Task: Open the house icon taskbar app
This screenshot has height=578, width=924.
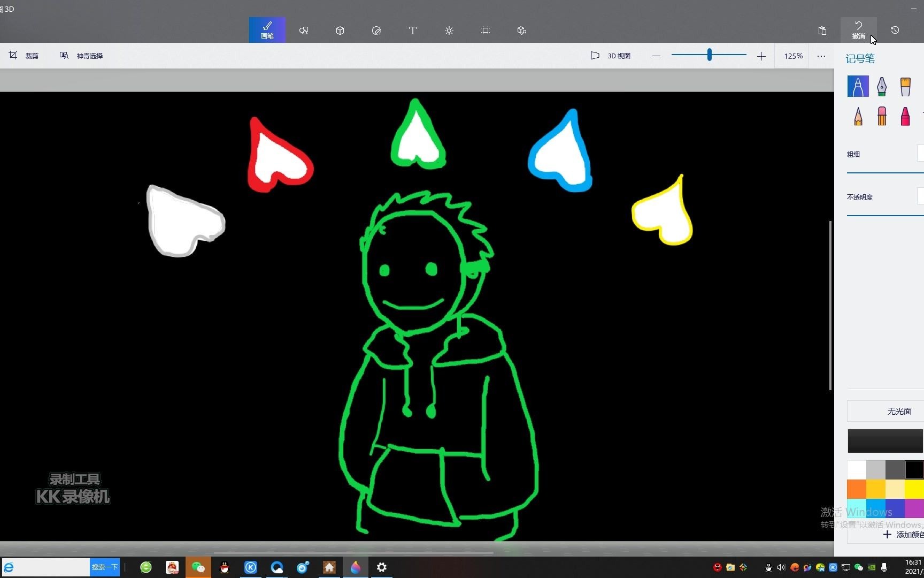Action: 329,567
